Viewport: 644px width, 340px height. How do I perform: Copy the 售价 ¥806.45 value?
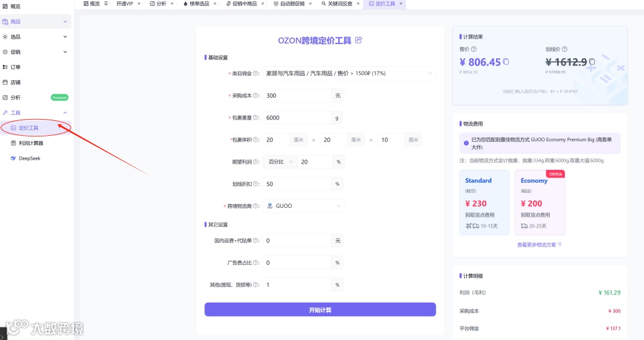pyautogui.click(x=506, y=61)
